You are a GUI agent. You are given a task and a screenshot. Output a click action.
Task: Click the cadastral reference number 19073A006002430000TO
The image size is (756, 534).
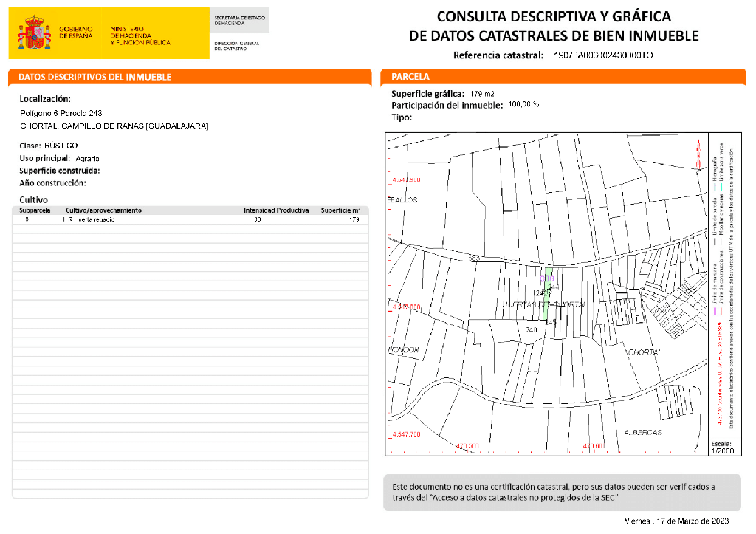(x=603, y=55)
